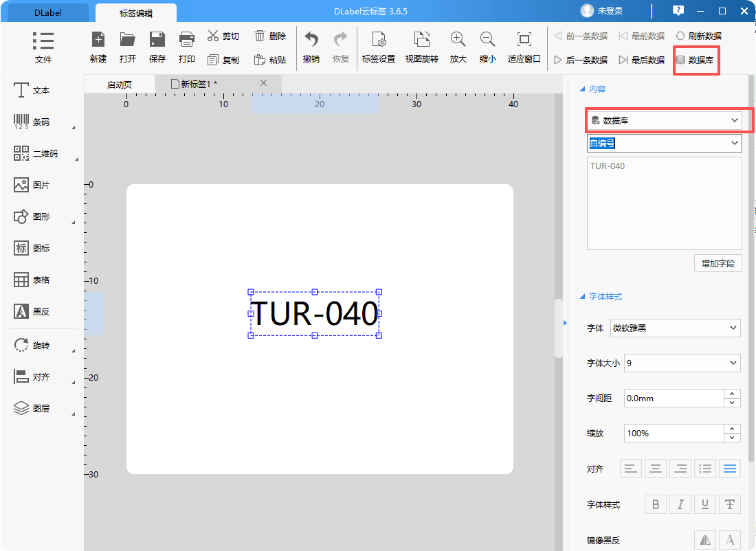Select the 条码 barcode tool
The height and width of the screenshot is (551, 756).
pos(32,122)
